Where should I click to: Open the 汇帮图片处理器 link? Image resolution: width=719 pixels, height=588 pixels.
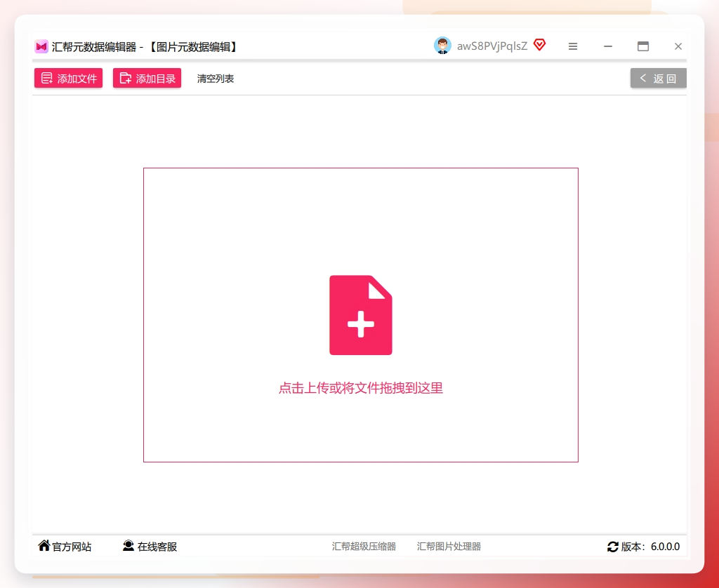pyautogui.click(x=449, y=547)
